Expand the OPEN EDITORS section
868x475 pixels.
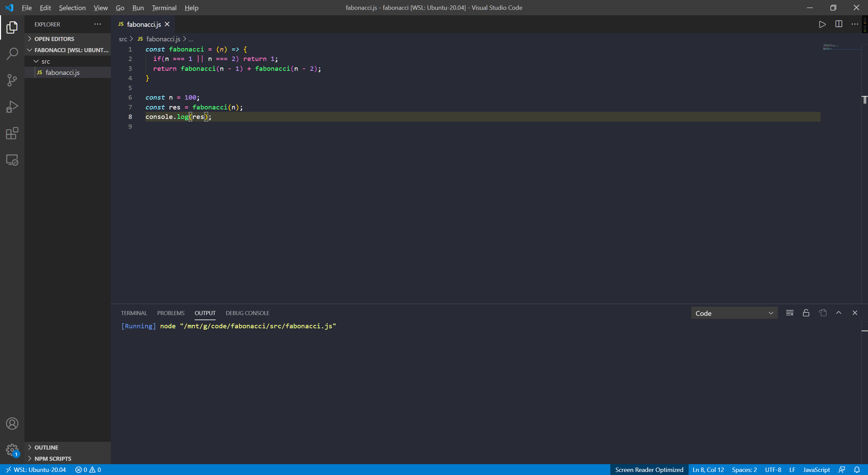tap(68, 39)
